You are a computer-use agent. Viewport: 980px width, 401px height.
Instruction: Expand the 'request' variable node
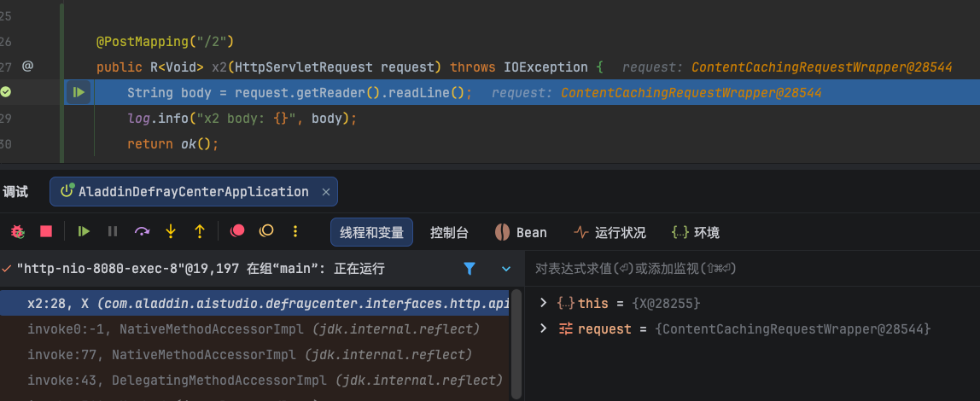click(x=543, y=328)
